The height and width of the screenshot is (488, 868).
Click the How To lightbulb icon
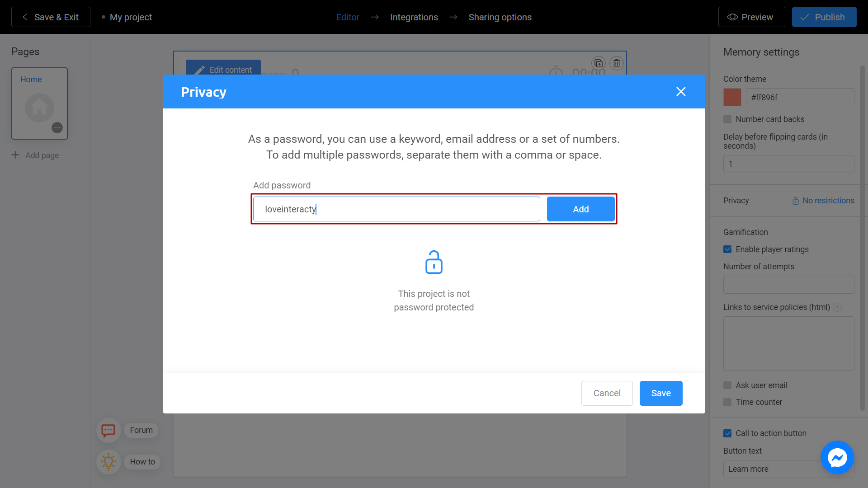(x=108, y=461)
